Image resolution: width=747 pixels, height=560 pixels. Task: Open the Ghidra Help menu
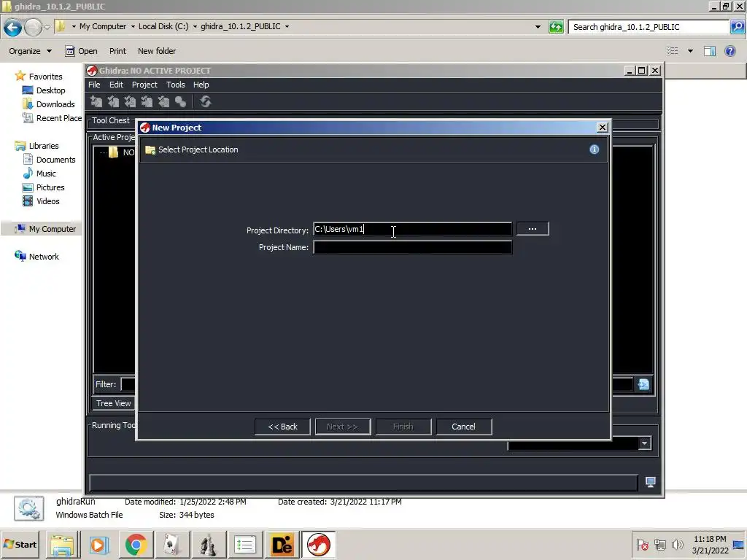(201, 85)
